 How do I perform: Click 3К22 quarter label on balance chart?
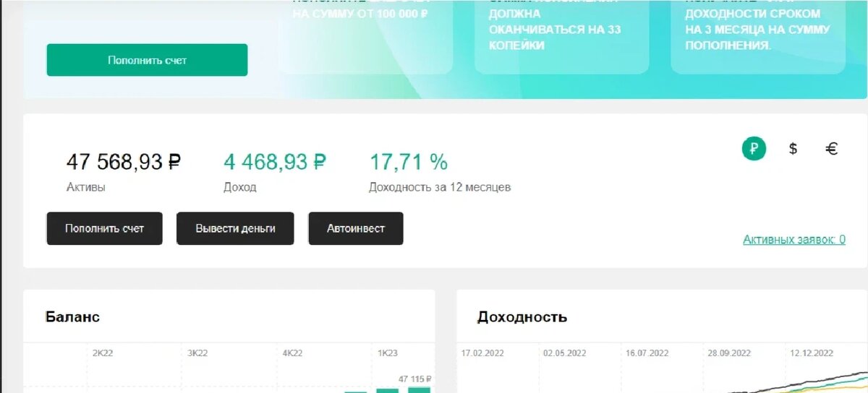(x=197, y=353)
